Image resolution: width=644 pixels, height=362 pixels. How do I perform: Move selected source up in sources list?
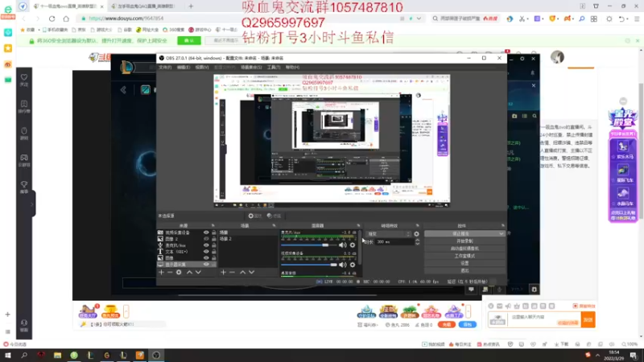click(x=189, y=272)
